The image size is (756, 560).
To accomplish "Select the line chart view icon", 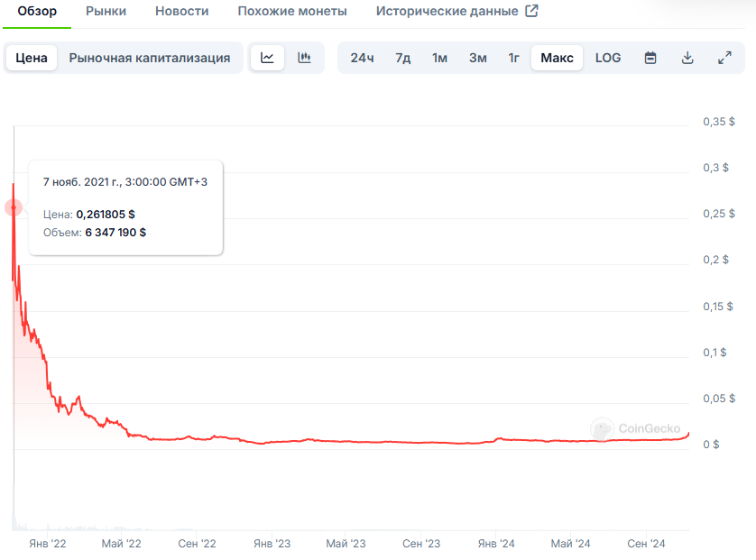I will (x=267, y=58).
